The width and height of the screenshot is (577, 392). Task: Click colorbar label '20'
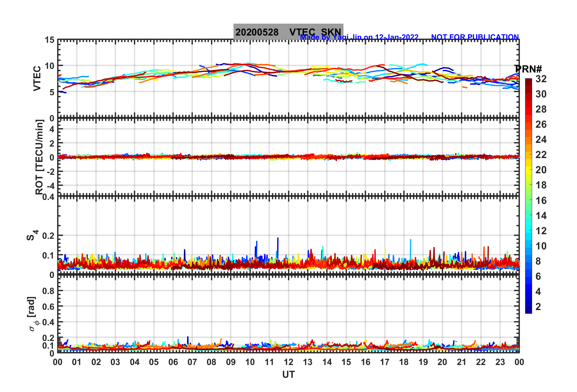pos(541,170)
